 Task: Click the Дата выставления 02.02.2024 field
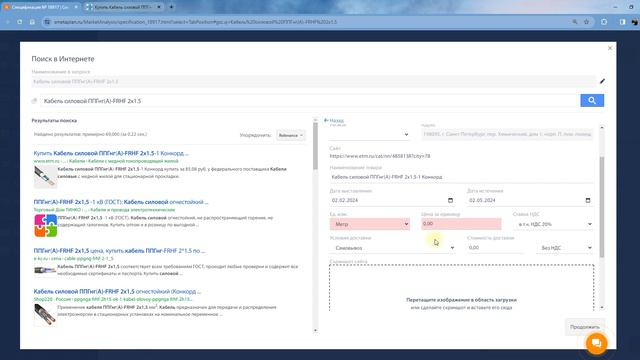pos(392,200)
